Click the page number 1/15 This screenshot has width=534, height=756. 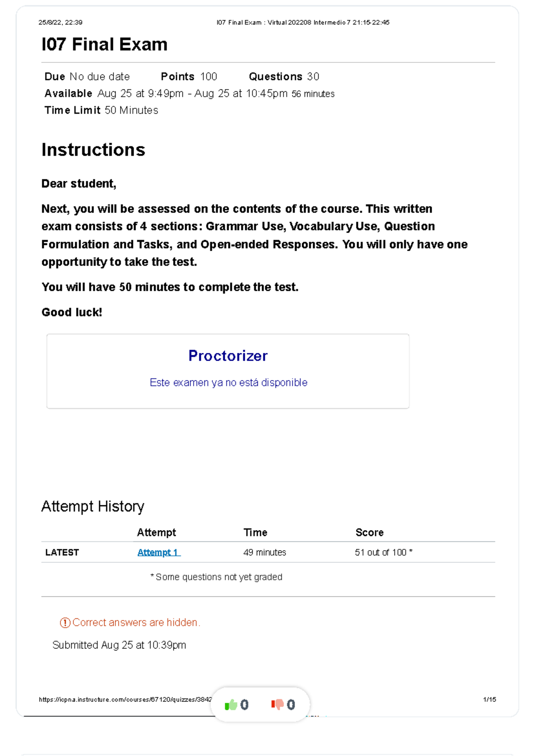tap(489, 699)
